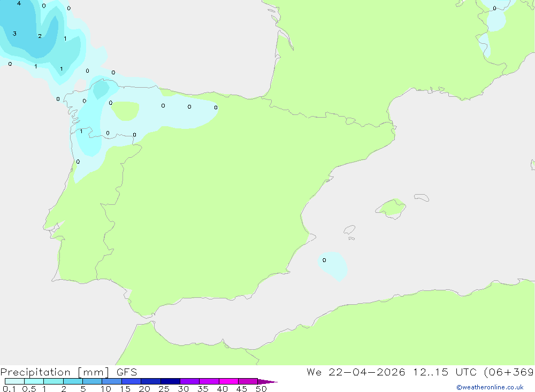Viewport: 535px width, 392px height.
Task: Click legend tick label '0.1'
Action: click(9, 389)
